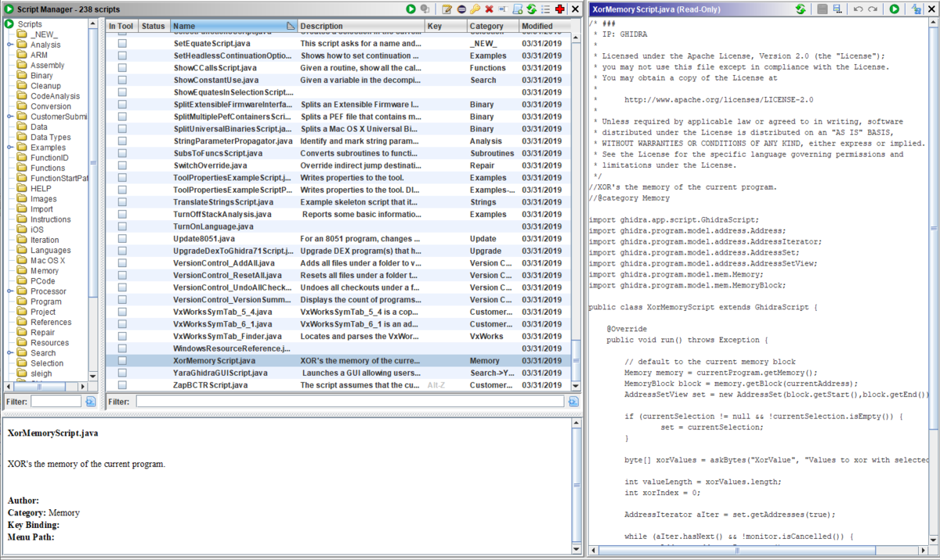Expand the Processor folder node
The width and height of the screenshot is (940, 560).
point(10,291)
